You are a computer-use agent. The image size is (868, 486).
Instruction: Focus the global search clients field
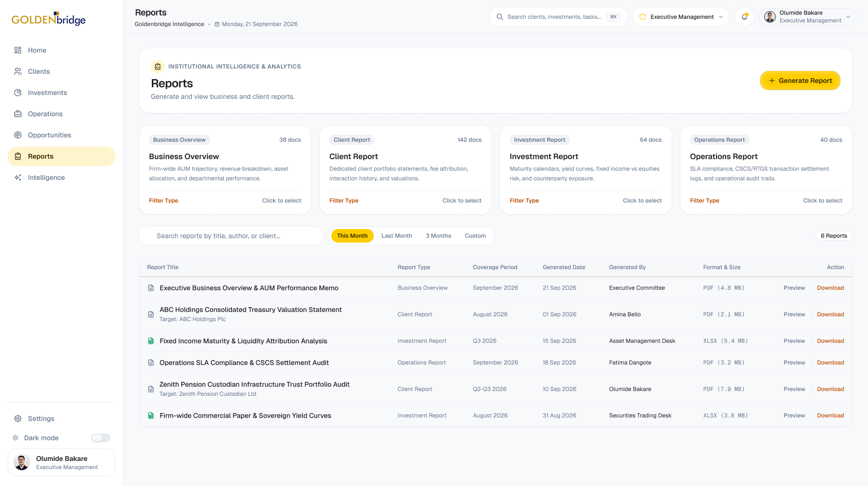pyautogui.click(x=558, y=17)
